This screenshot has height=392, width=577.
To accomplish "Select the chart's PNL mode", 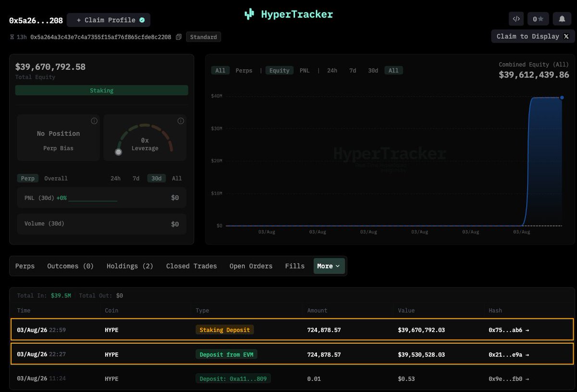I will pos(305,70).
